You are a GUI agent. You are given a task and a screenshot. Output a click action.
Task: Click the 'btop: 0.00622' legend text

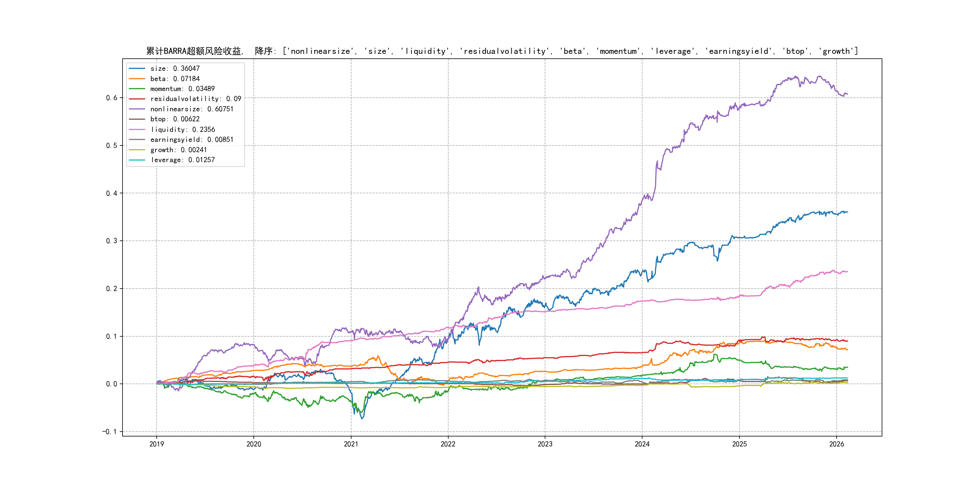[x=175, y=119]
